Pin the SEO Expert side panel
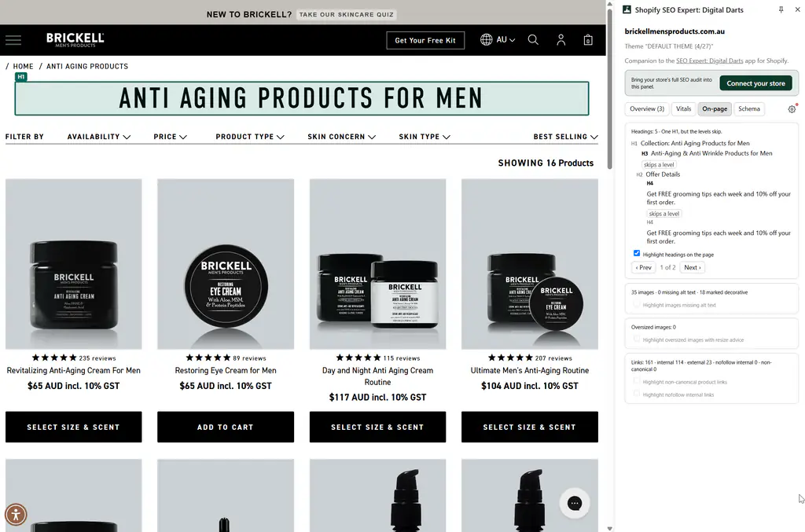Viewport: 805px width, 532px height. (781, 9)
